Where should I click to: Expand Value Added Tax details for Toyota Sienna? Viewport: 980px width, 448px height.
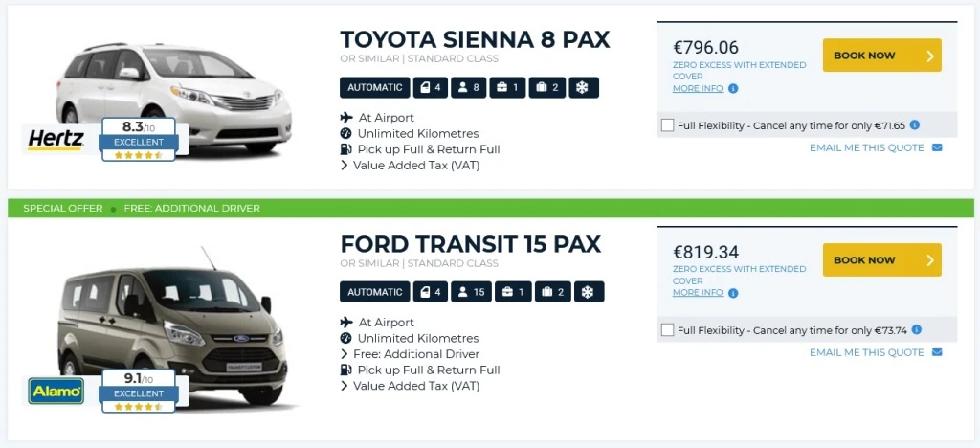[410, 165]
